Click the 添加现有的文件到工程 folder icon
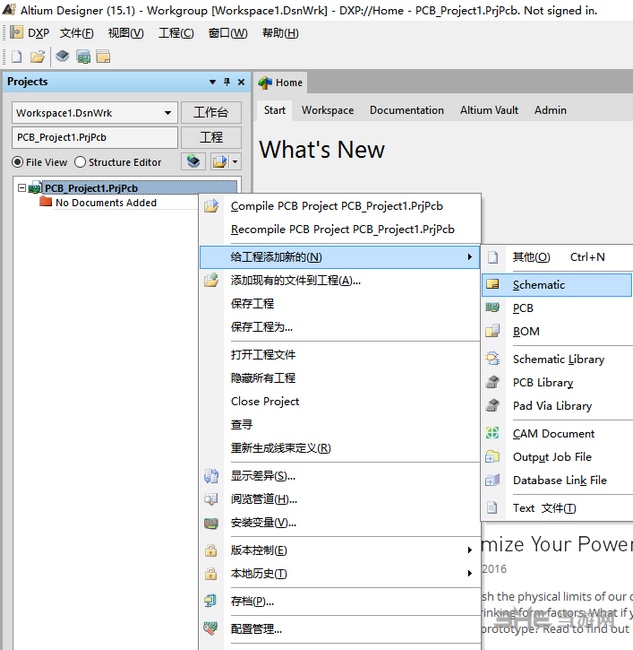Viewport: 633px width, 650px height. [x=211, y=280]
